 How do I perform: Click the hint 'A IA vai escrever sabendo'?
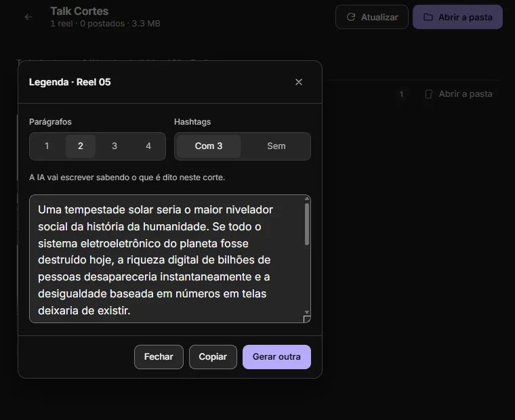point(127,177)
